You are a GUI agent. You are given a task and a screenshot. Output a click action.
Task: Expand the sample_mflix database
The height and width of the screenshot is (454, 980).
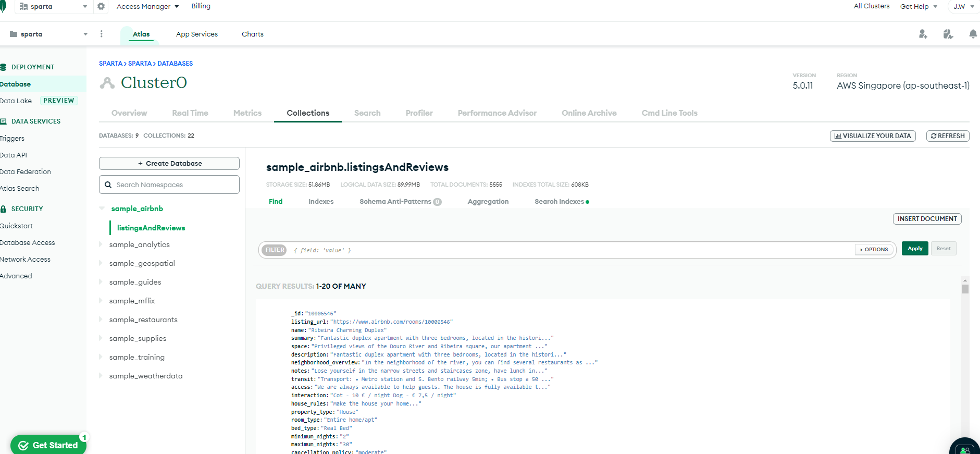(x=101, y=301)
